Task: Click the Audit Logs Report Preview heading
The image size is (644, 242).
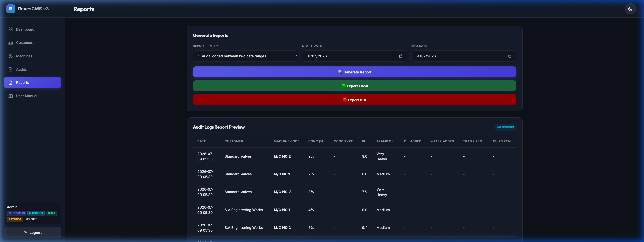Action: [219, 127]
